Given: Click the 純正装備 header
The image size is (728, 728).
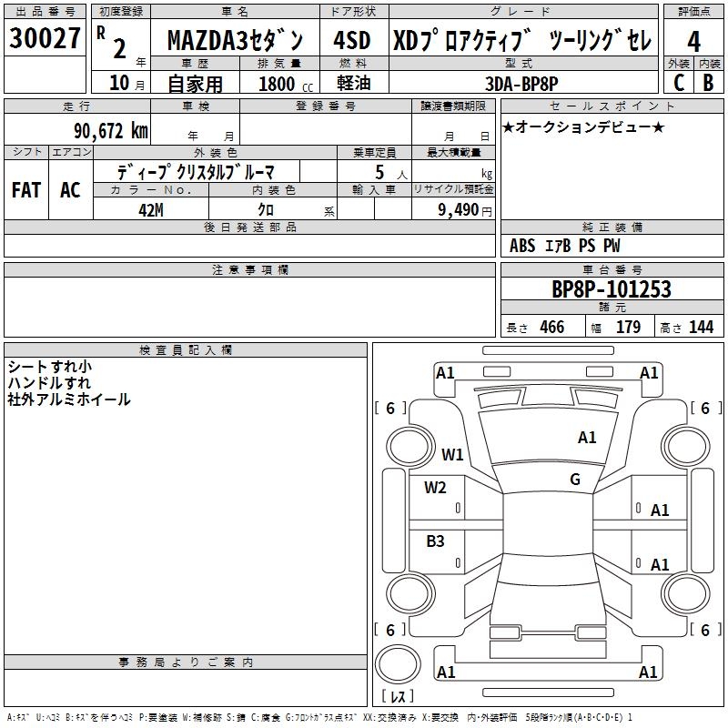Looking at the screenshot, I should tap(612, 227).
